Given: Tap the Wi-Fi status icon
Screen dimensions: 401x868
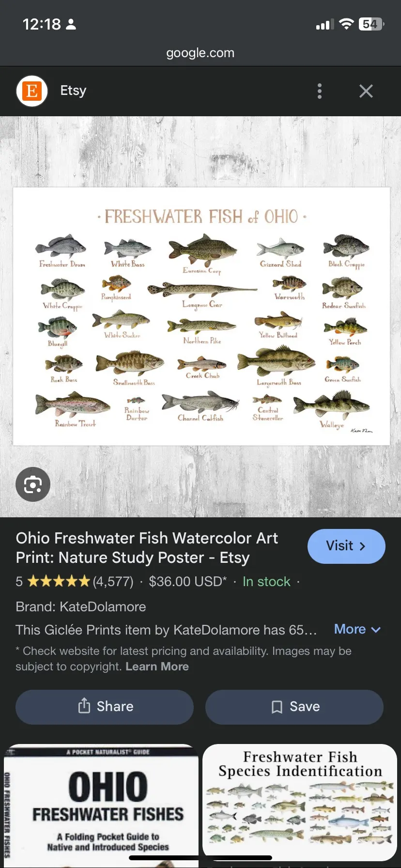Looking at the screenshot, I should 346,24.
